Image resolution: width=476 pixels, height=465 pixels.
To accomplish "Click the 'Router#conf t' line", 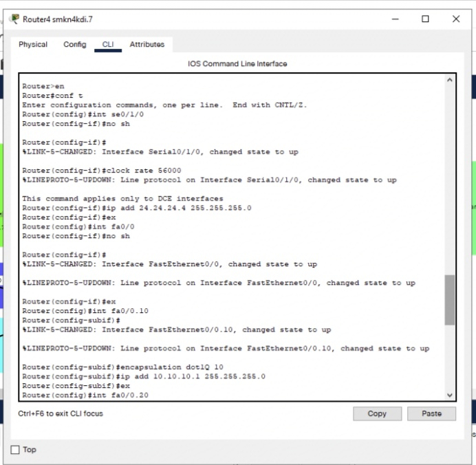I will pyautogui.click(x=52, y=96).
